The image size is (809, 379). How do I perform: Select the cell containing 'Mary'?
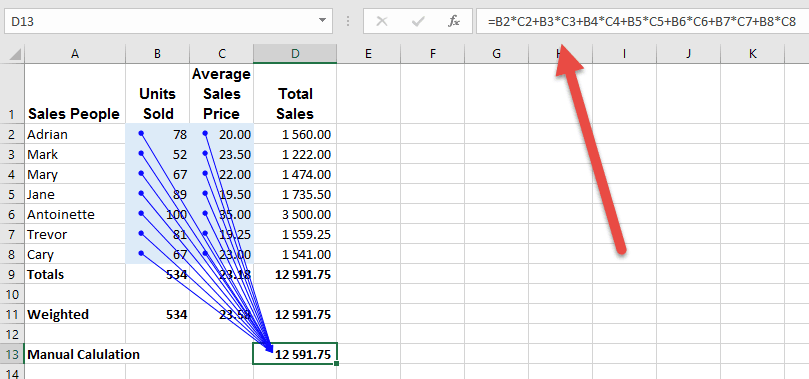[75, 174]
